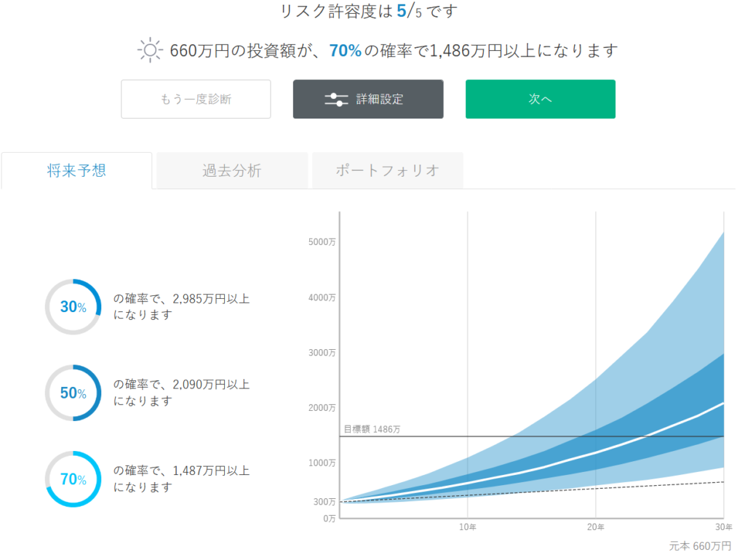Viewport: 745px width, 560px height.
Task: Click the 元本 660万円 label below chart
Action: (x=700, y=545)
